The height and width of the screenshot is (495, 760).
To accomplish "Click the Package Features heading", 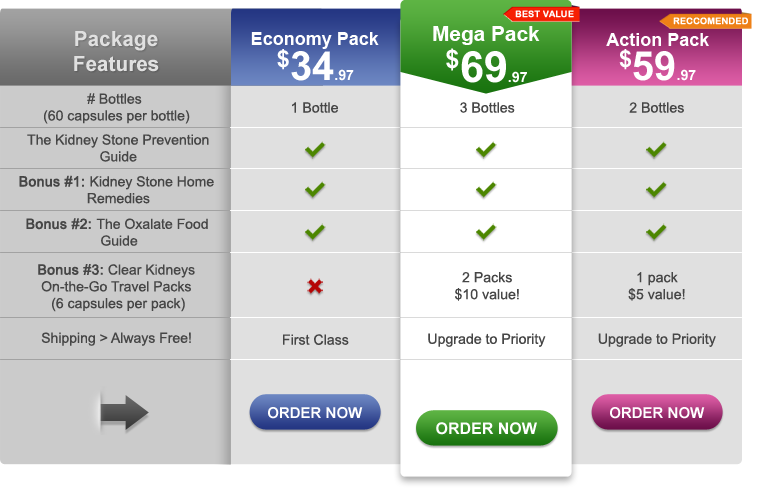I will [116, 51].
